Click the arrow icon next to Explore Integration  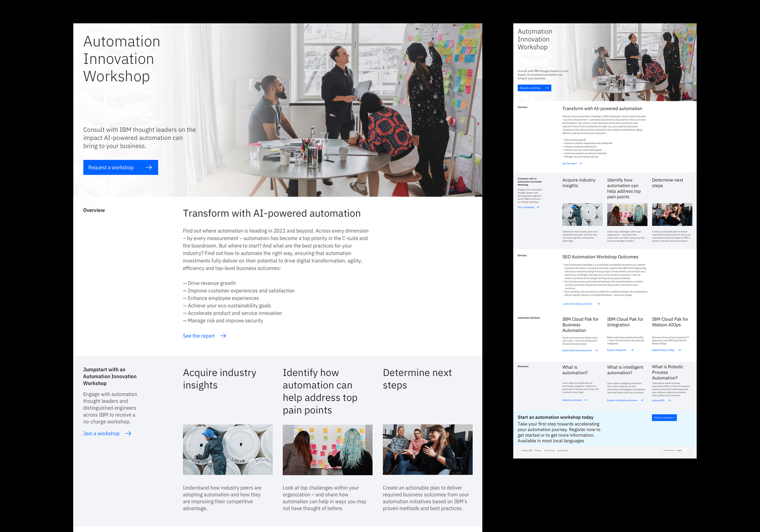click(632, 350)
